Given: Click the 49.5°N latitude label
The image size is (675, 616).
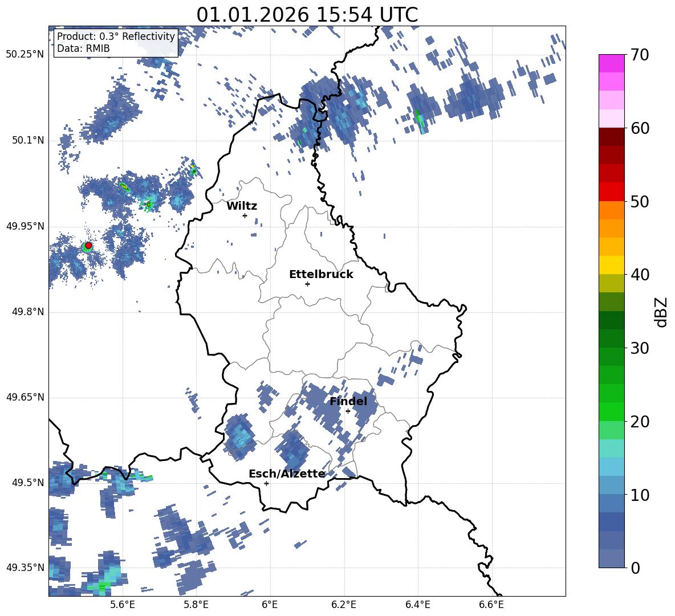Looking at the screenshot, I should [x=27, y=483].
